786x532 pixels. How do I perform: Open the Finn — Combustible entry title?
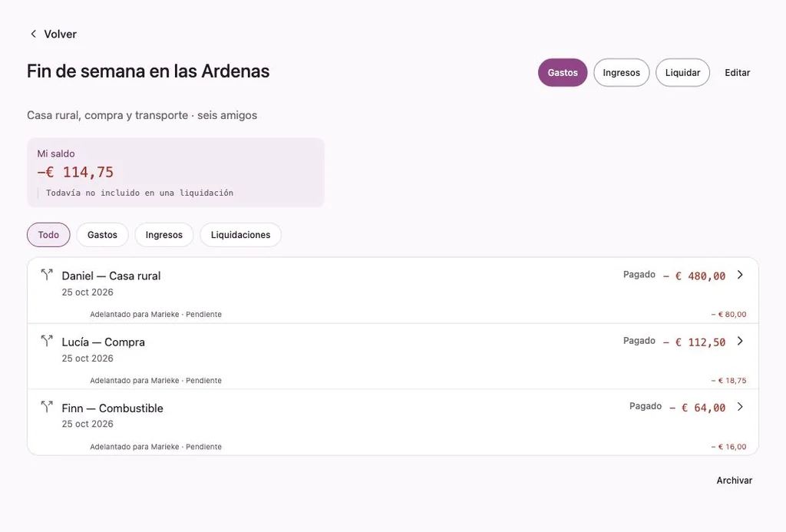[x=112, y=408]
